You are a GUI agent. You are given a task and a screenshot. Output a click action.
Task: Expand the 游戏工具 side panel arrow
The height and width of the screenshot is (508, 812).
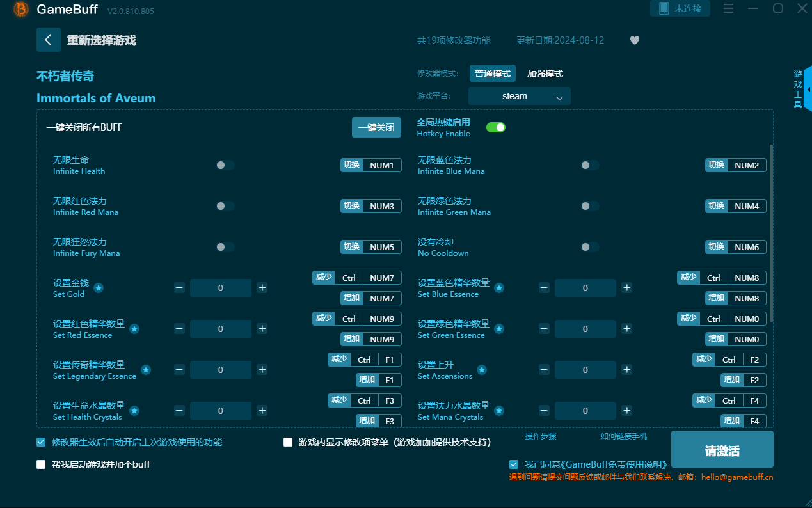click(x=808, y=90)
